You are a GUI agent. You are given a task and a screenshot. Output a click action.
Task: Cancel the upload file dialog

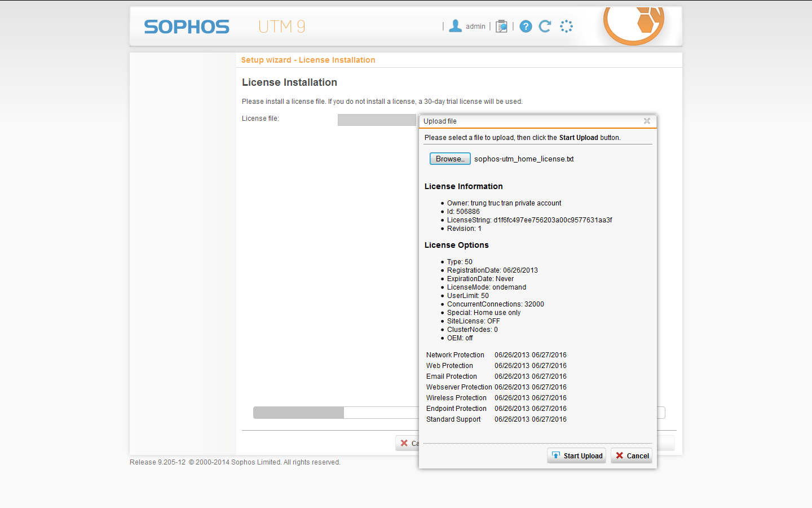[632, 456]
